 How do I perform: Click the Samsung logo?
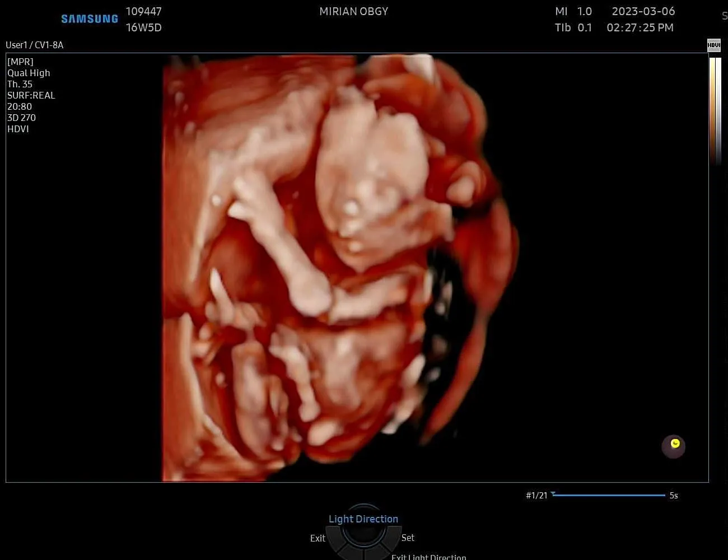[90, 19]
